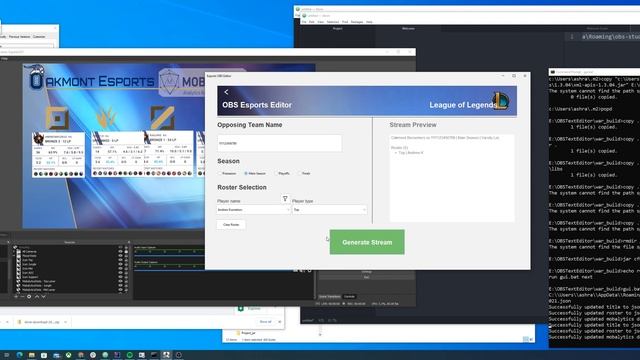Open the roster filter funnel icon

click(x=285, y=199)
